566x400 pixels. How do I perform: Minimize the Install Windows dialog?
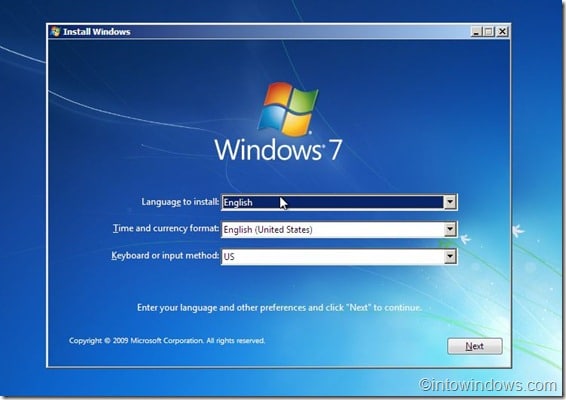click(476, 32)
